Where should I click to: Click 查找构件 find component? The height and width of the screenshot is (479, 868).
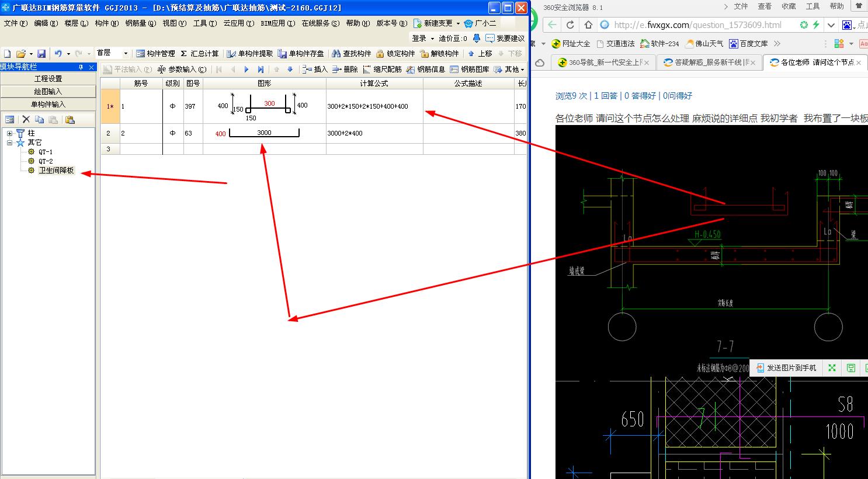352,53
